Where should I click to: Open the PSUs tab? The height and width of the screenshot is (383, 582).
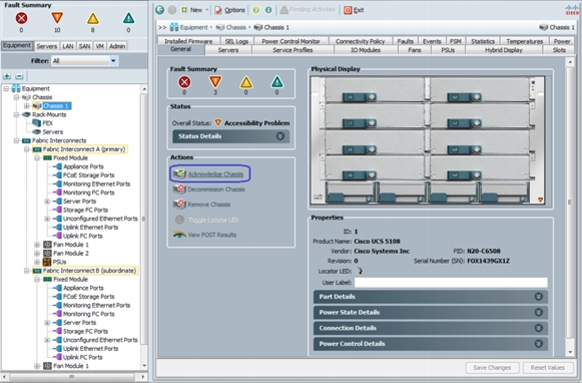click(x=448, y=50)
